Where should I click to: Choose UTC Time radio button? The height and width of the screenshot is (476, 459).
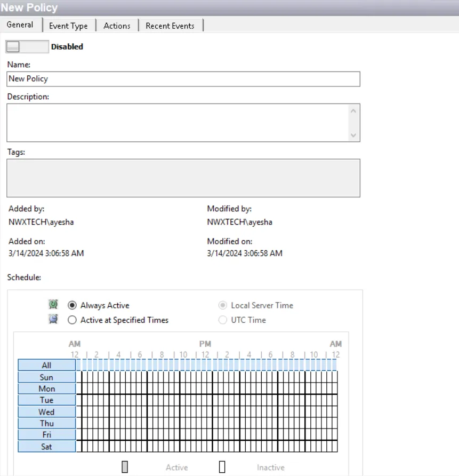coord(222,320)
